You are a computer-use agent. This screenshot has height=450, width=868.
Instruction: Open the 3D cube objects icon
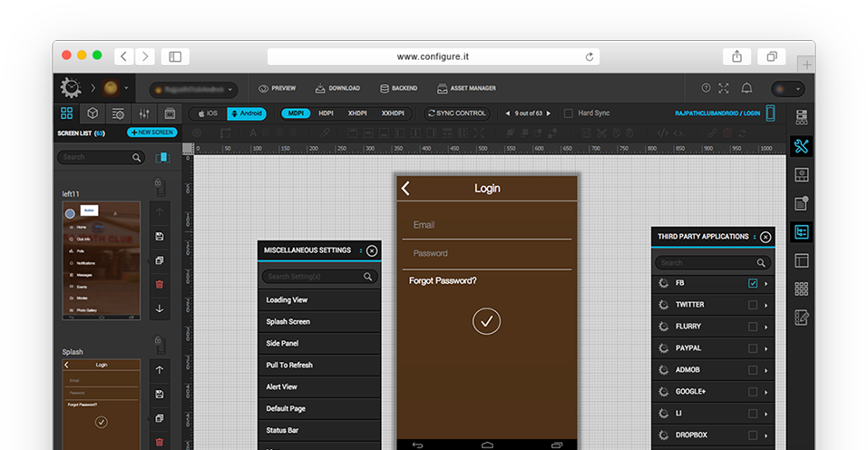click(93, 113)
